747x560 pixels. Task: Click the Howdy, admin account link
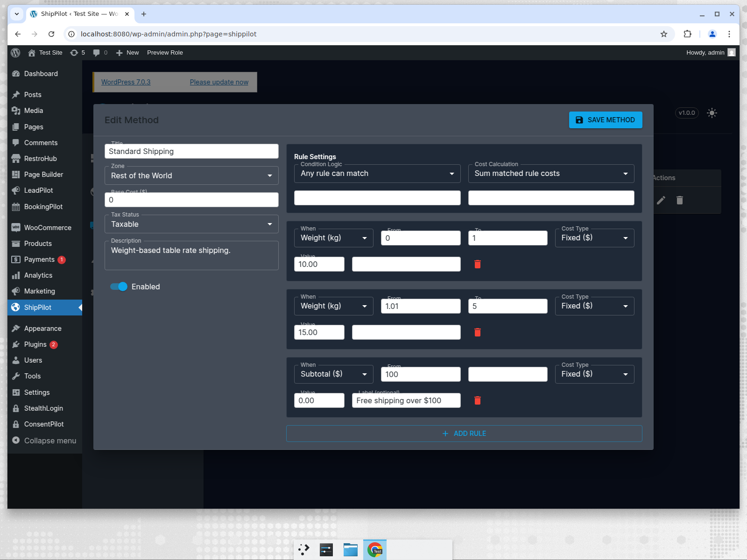coord(711,53)
